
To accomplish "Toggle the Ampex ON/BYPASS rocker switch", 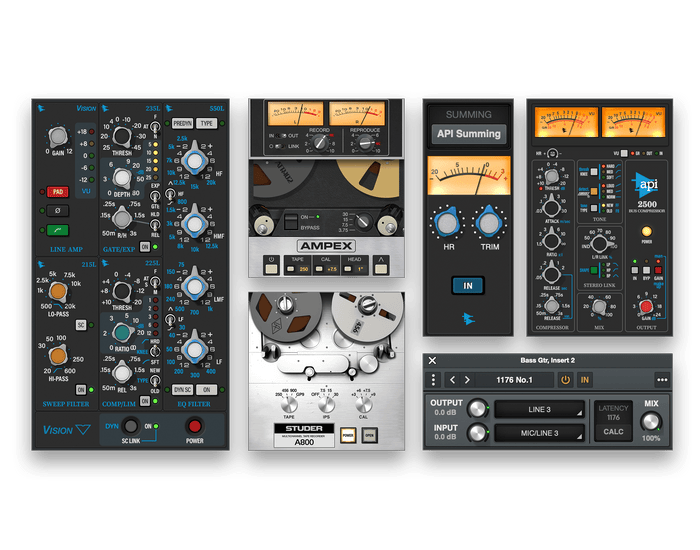I will pyautogui.click(x=291, y=222).
